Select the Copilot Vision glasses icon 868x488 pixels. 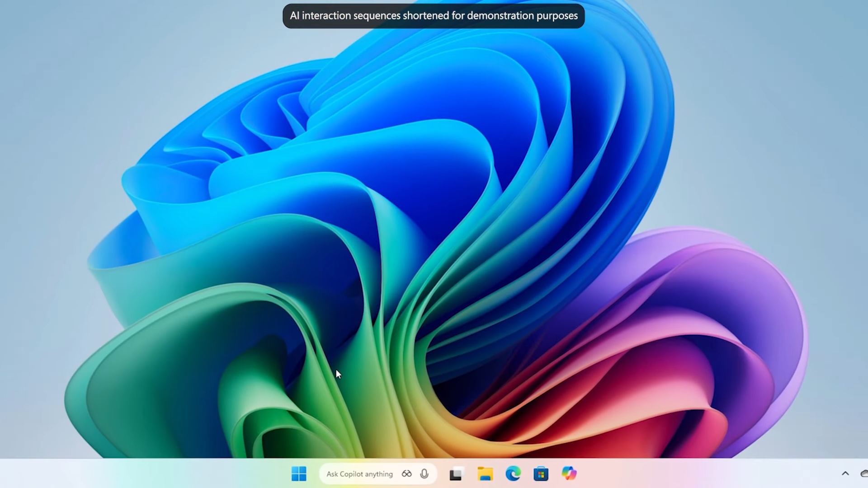[x=406, y=474]
